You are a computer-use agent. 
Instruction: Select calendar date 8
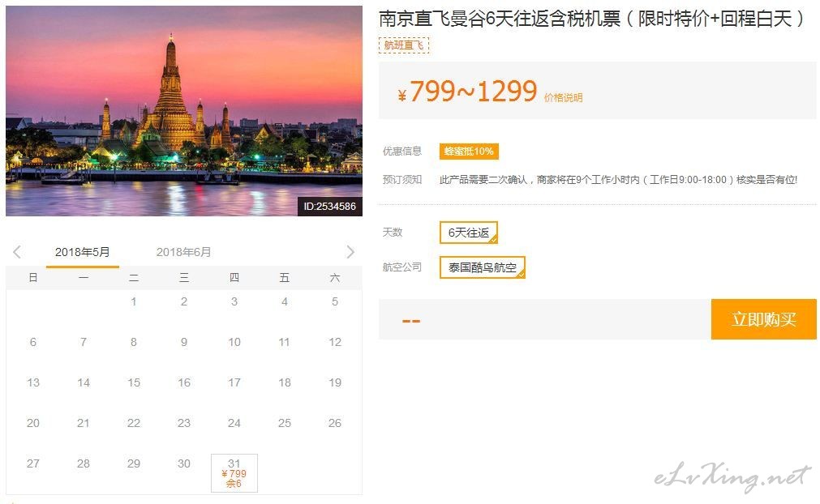point(134,342)
